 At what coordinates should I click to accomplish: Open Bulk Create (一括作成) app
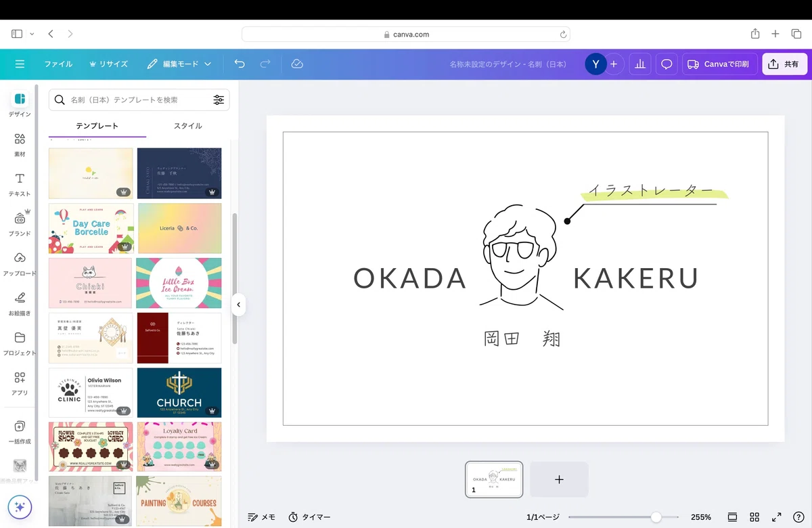pyautogui.click(x=20, y=431)
